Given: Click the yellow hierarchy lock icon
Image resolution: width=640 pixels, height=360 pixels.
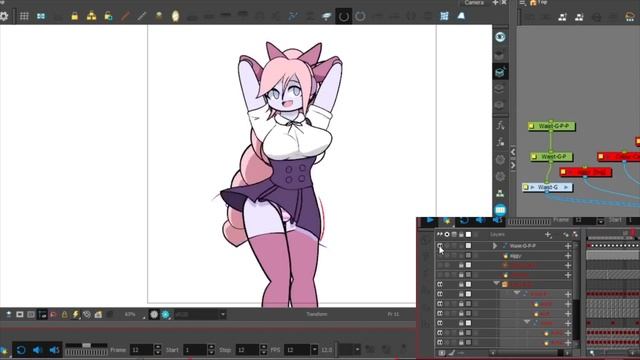Looking at the screenshot, I should [x=91, y=16].
